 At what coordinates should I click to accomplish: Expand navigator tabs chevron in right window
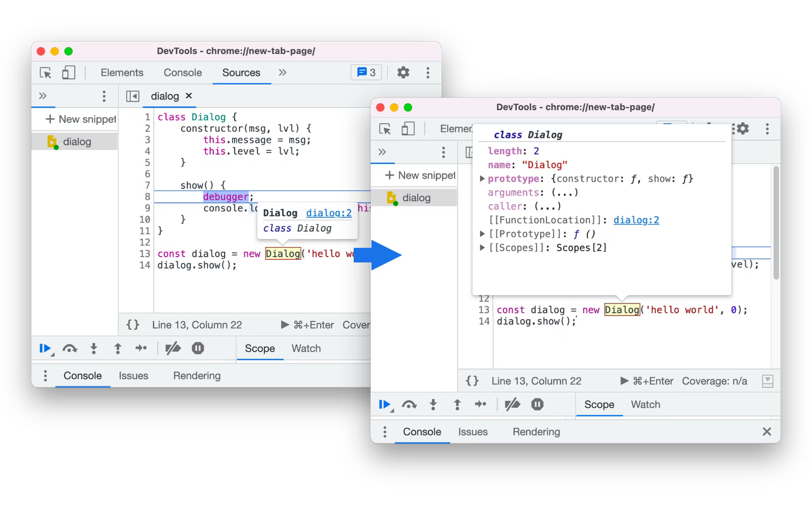382,152
